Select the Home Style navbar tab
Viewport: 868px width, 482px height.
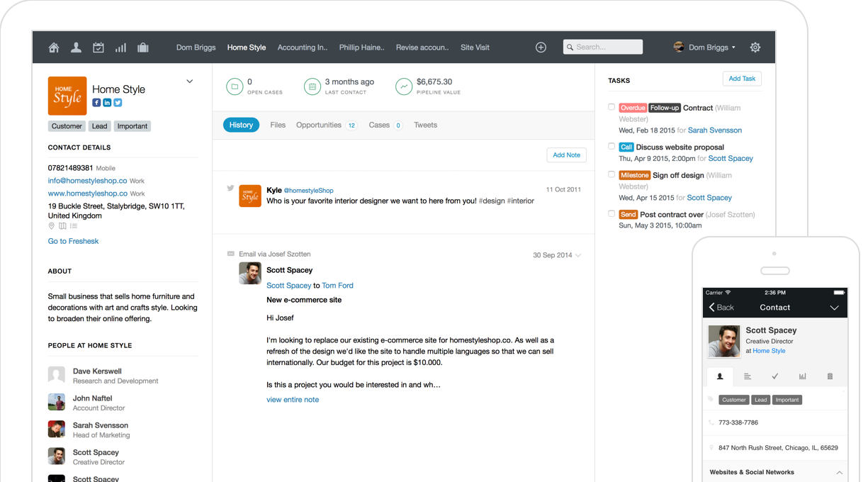click(x=247, y=47)
